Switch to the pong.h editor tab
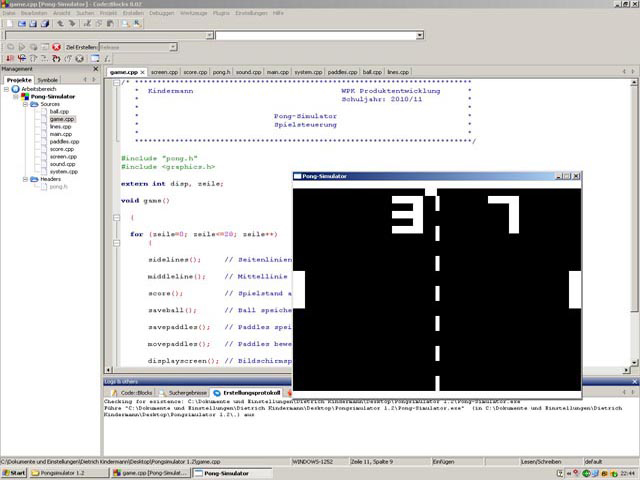640x480 pixels. 221,72
